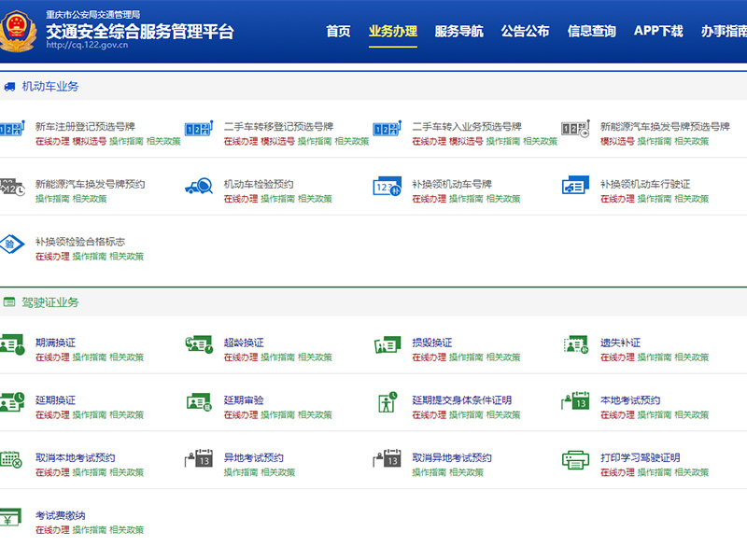Screen dimensions: 747x560
Task: Click 在线办理 under 新车注册登记预选号牌
Action: pyautogui.click(x=52, y=142)
